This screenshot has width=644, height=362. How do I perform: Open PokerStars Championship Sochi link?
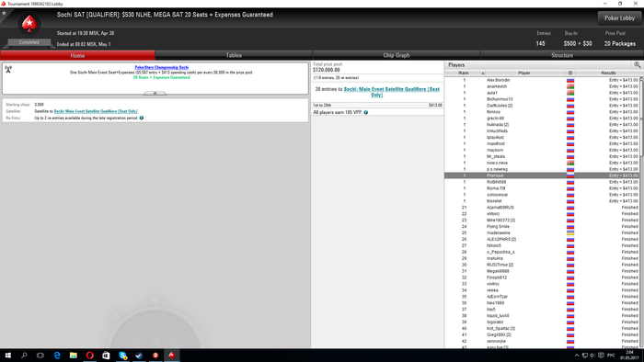click(x=162, y=67)
